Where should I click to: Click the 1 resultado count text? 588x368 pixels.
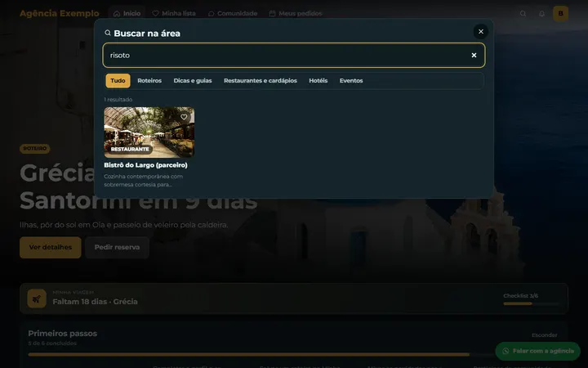[118, 100]
